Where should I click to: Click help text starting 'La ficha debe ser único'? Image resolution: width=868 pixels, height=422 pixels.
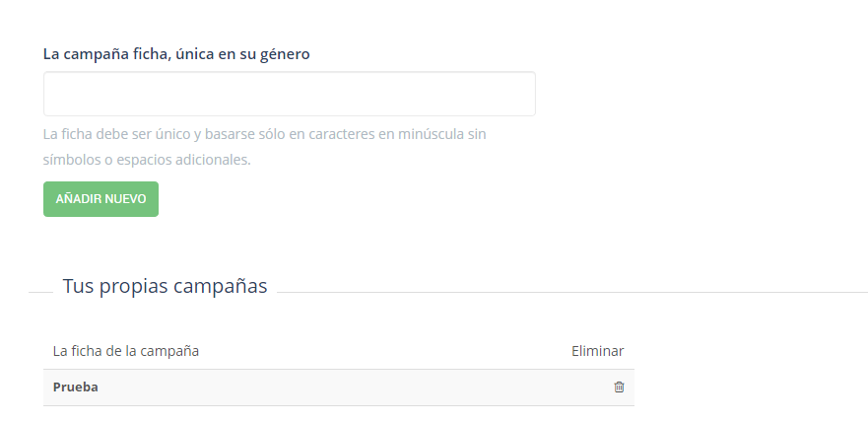265,134
